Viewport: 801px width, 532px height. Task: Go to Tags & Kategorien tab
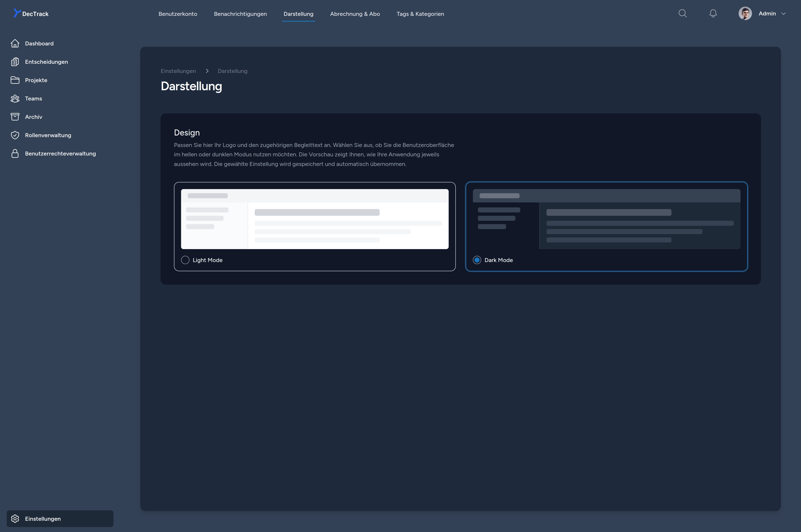(x=420, y=14)
